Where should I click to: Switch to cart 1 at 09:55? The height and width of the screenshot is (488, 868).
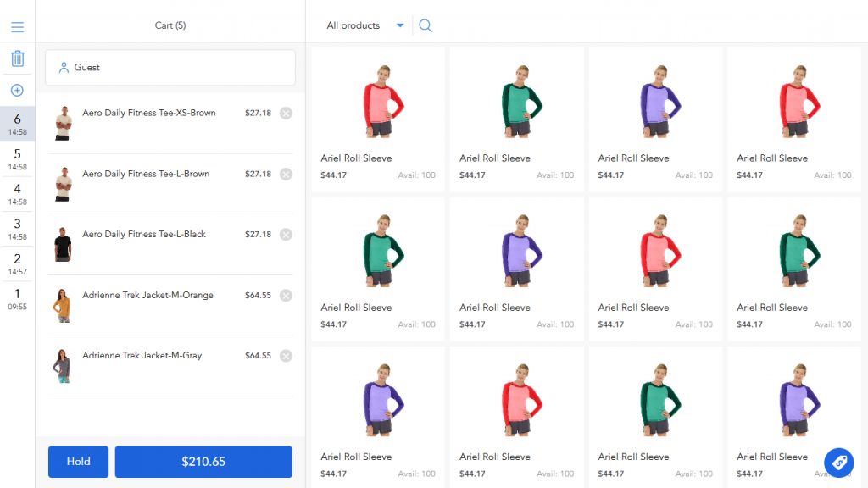[17, 298]
